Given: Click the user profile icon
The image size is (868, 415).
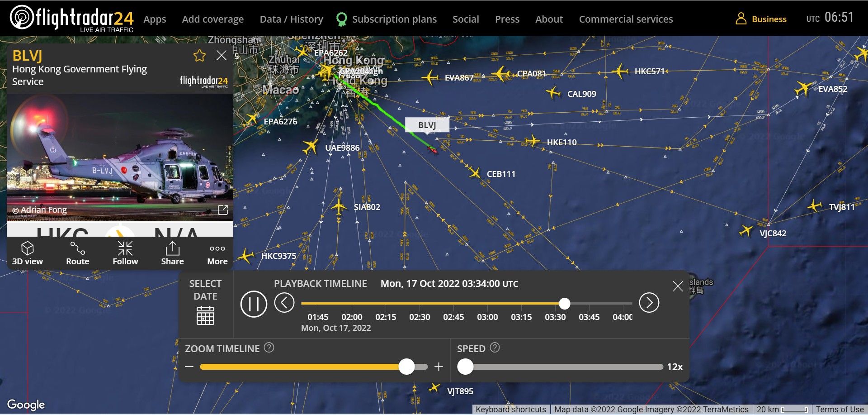Looking at the screenshot, I should (741, 19).
